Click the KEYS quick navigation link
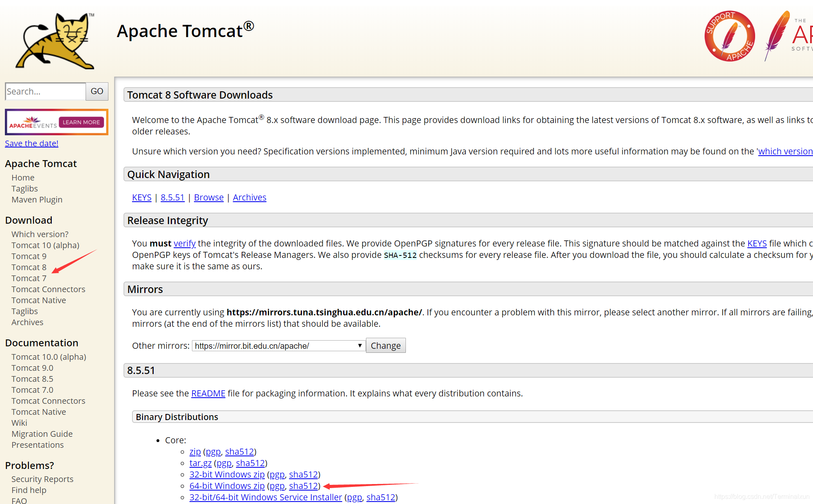This screenshot has width=813, height=504. (141, 197)
